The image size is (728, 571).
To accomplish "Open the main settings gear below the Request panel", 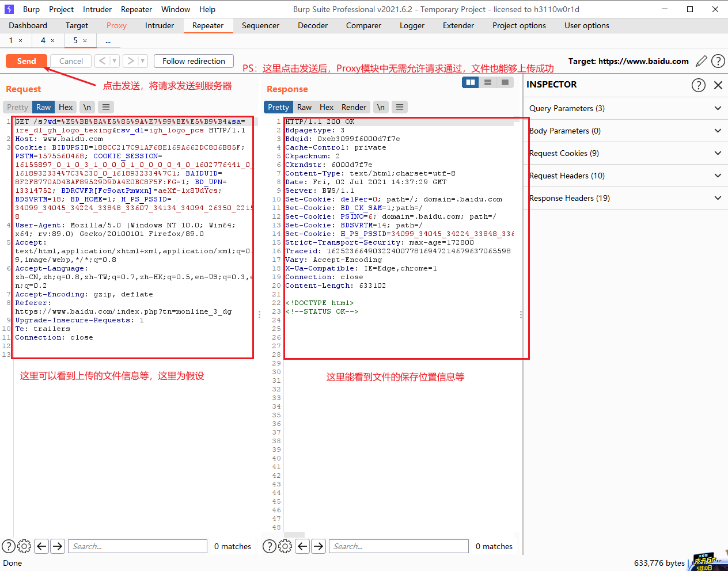I will point(24,546).
